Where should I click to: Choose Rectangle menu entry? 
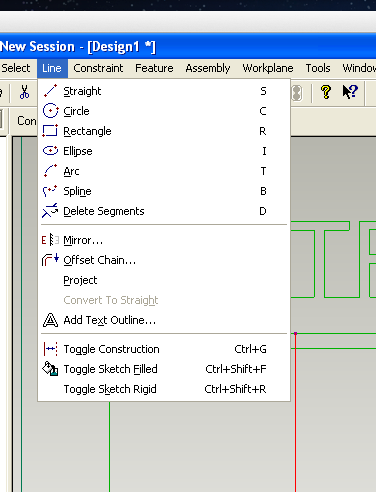tap(164, 131)
